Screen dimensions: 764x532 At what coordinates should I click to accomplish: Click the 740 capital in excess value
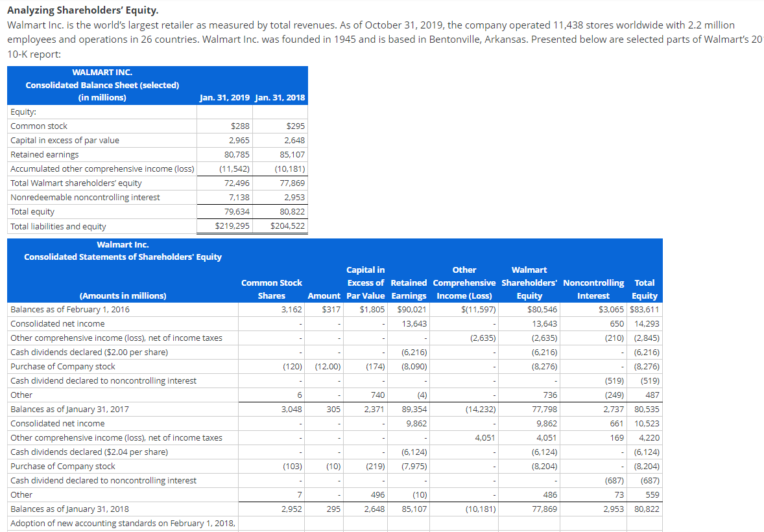[x=377, y=395]
